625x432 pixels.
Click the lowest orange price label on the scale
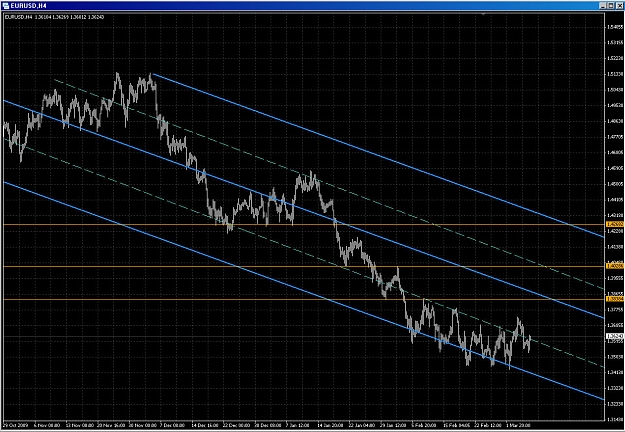click(x=614, y=298)
